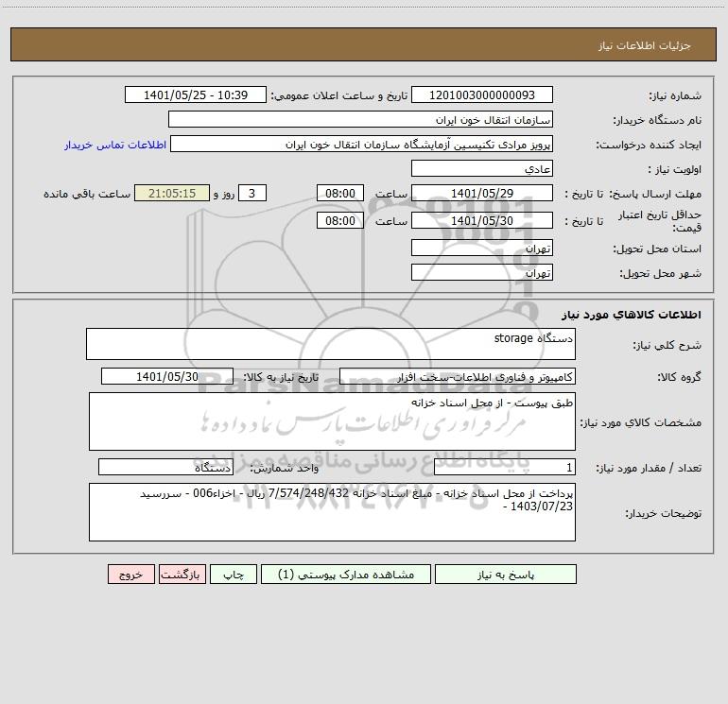Click general description box 'دستگاه storage'
Screen dimensions: 728x704
click(x=331, y=344)
